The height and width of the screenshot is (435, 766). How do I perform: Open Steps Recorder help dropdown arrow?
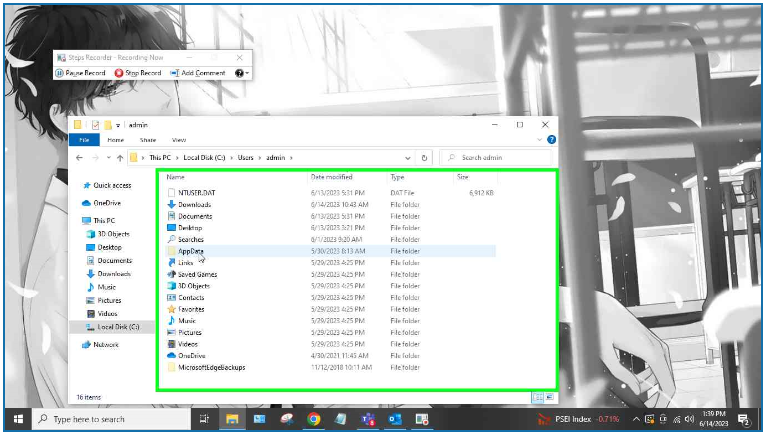coord(247,73)
